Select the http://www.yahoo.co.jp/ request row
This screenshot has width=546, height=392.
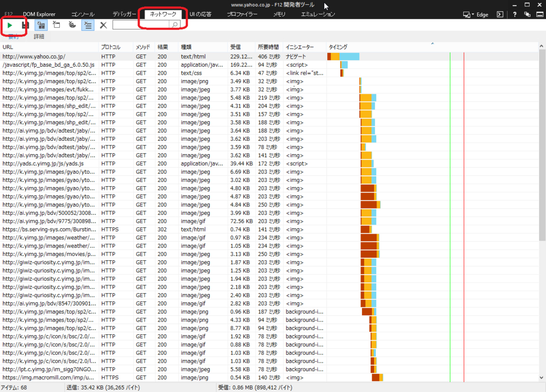(269, 57)
